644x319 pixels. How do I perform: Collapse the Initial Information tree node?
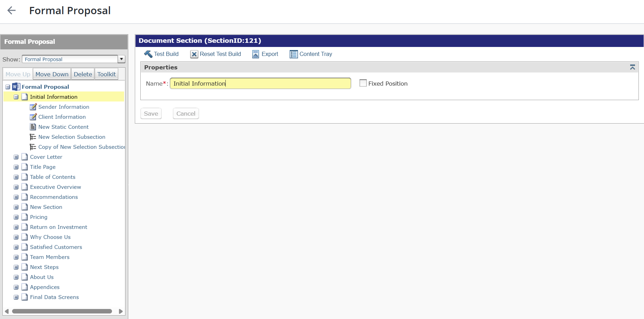pyautogui.click(x=16, y=97)
